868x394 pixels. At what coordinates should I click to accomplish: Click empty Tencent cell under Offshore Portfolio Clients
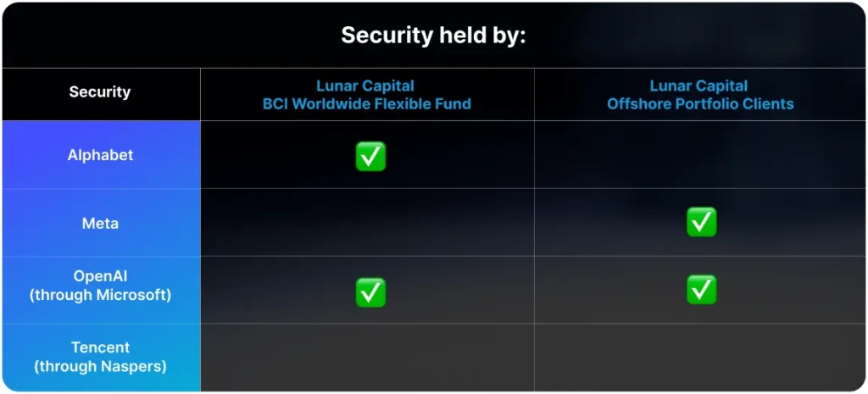tap(700, 358)
